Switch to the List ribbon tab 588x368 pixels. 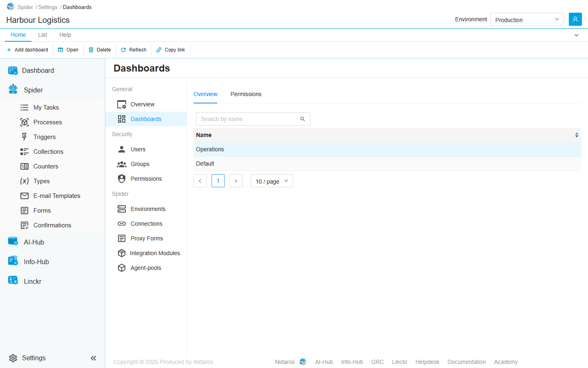(42, 35)
